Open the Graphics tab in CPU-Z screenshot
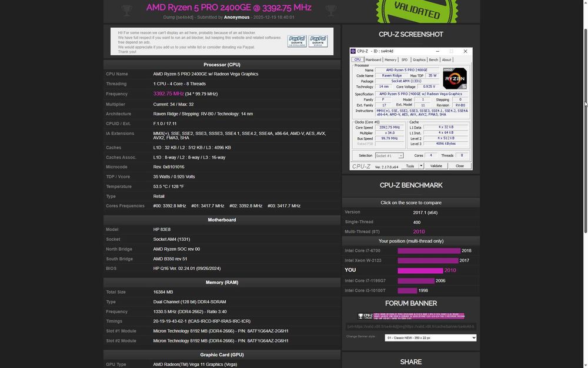Viewport: 588px width, 368px height. point(419,59)
